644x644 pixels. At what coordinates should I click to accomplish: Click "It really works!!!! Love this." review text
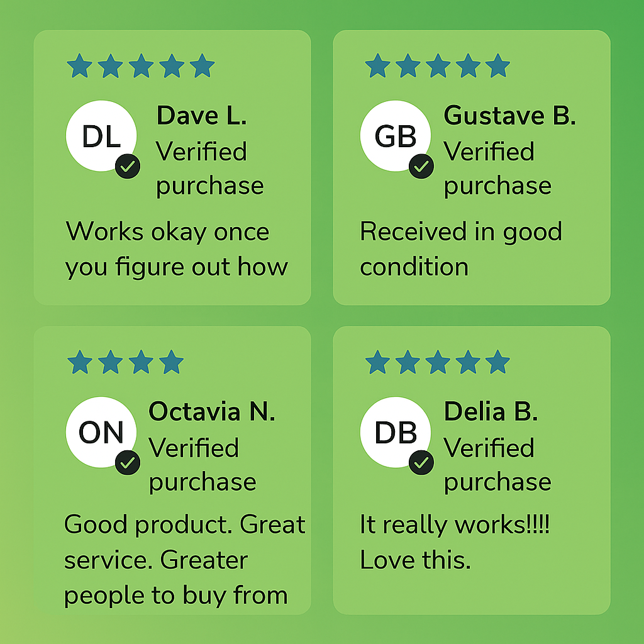coord(454,542)
